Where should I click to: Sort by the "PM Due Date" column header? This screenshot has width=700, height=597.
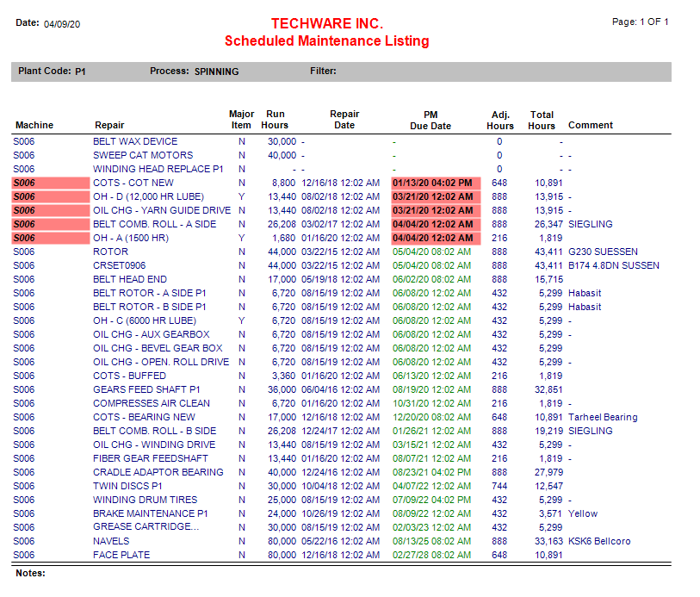[431, 119]
